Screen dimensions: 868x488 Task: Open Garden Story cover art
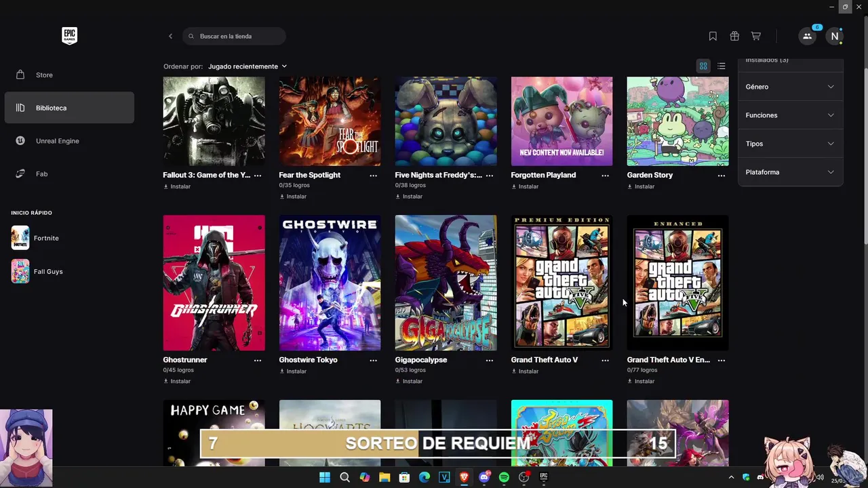tap(677, 121)
